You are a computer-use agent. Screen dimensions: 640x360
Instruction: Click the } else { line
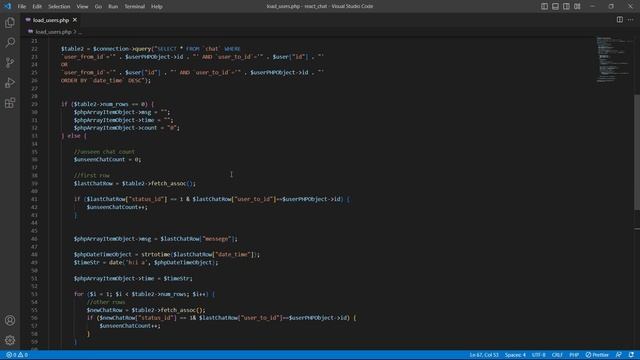point(74,136)
